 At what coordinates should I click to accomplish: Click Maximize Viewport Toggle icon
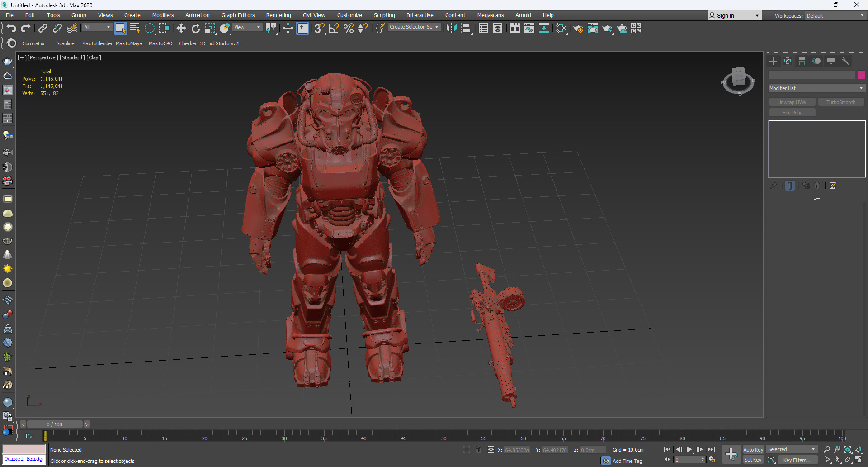click(858, 460)
